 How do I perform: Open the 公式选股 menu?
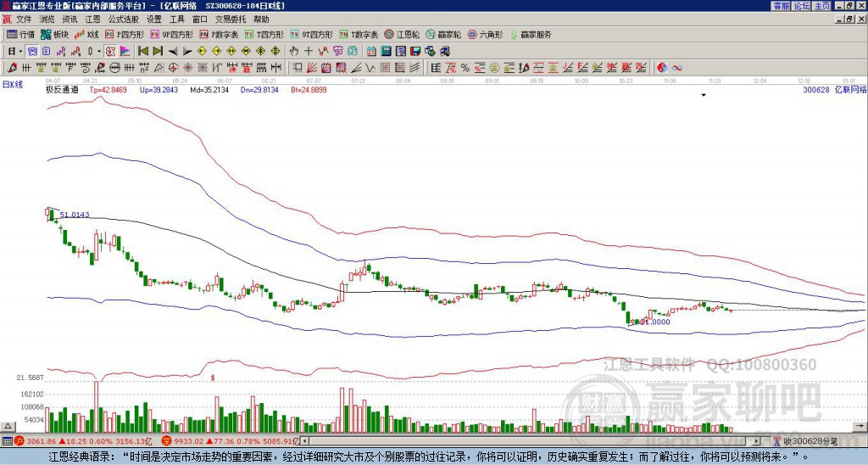(x=124, y=20)
